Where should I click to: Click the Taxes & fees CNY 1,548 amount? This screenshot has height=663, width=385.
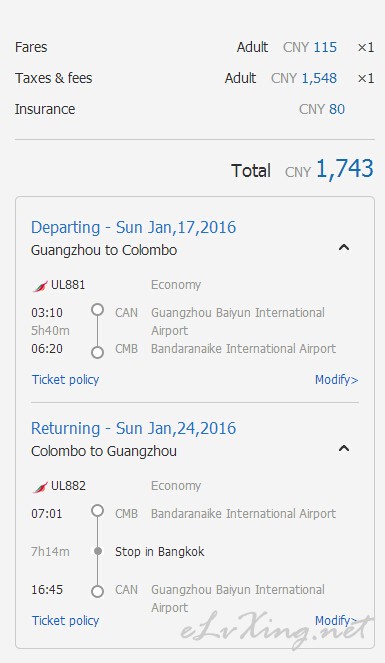click(x=304, y=78)
